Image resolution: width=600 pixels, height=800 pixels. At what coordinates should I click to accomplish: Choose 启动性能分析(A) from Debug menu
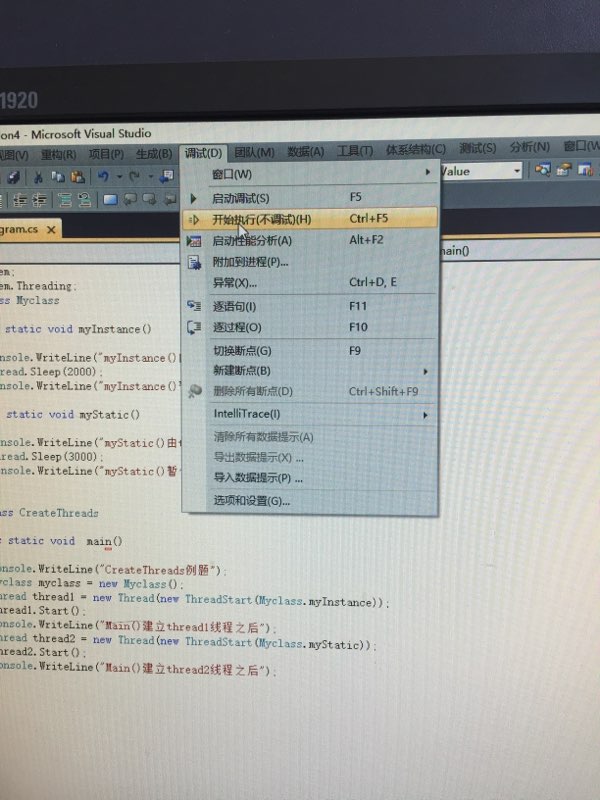[310, 240]
